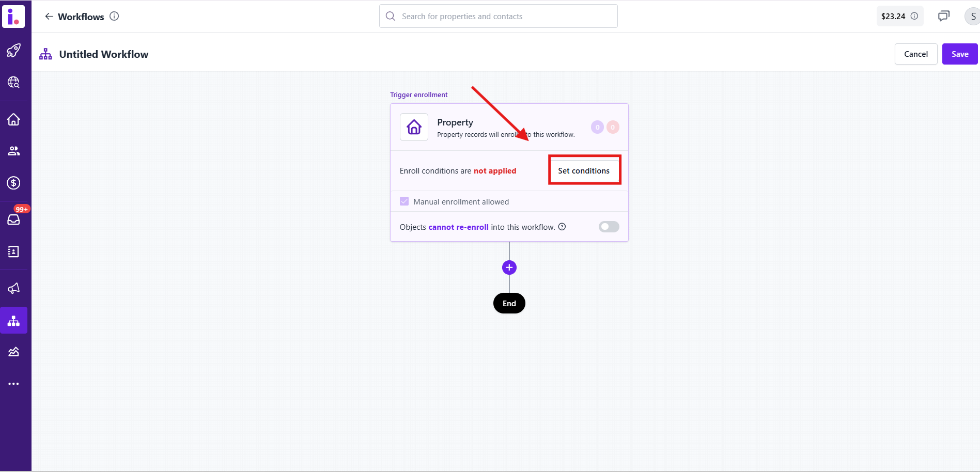The width and height of the screenshot is (980, 472).
Task: Open contacts people icon in sidebar
Action: 13,151
